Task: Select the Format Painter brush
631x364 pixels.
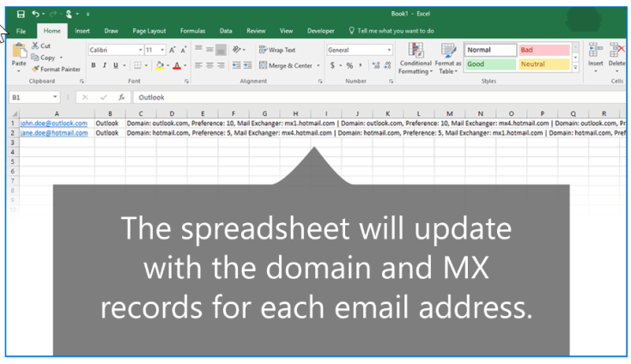Action: 35,69
